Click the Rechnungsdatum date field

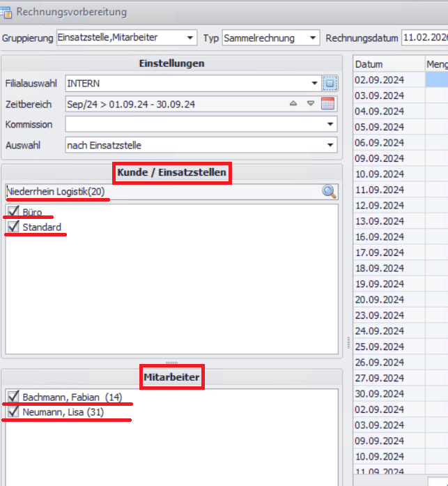tap(424, 38)
